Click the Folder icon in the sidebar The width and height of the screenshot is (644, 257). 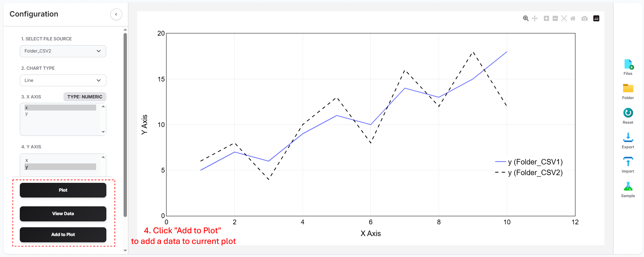pos(627,90)
